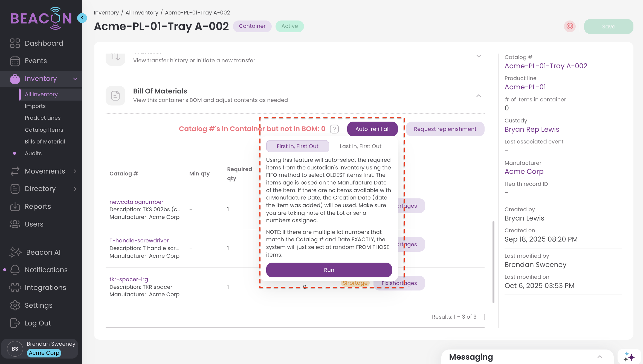Open Events via calendar icon
Viewport: 643px width, 364px height.
point(15,61)
